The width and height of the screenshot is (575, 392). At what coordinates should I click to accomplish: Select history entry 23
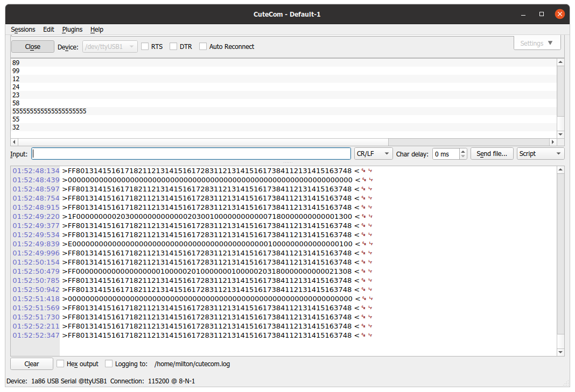[x=284, y=95]
